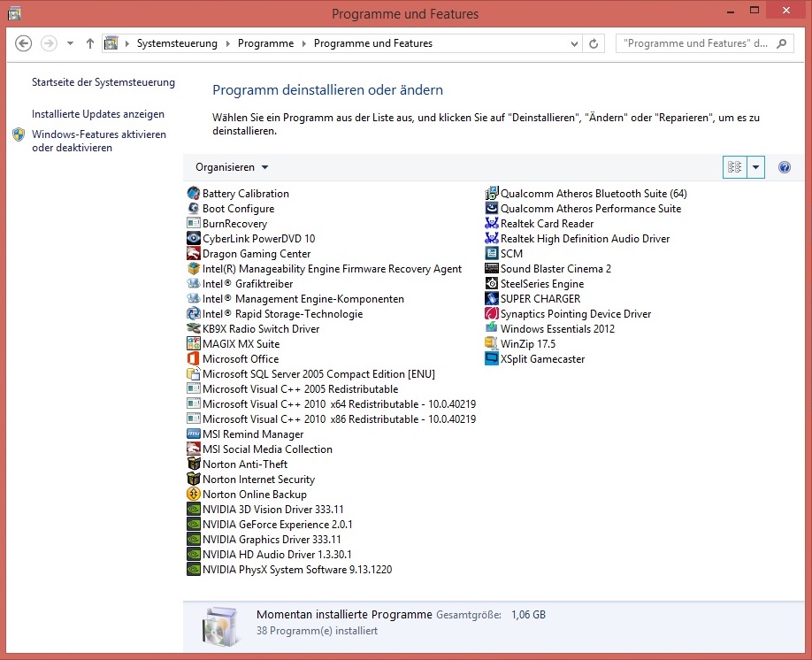Click the NVIDIA GeForce Experience icon
Screen dimensions: 812x660
(193, 524)
